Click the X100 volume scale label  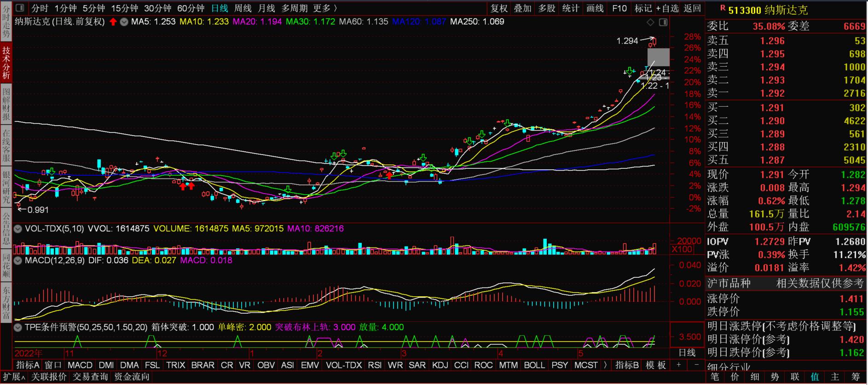click(x=682, y=249)
